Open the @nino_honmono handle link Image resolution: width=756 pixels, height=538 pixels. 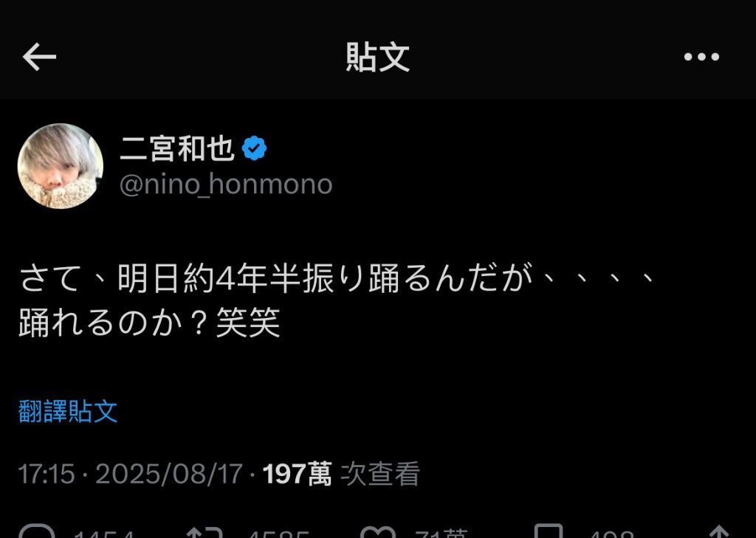pyautogui.click(x=226, y=184)
